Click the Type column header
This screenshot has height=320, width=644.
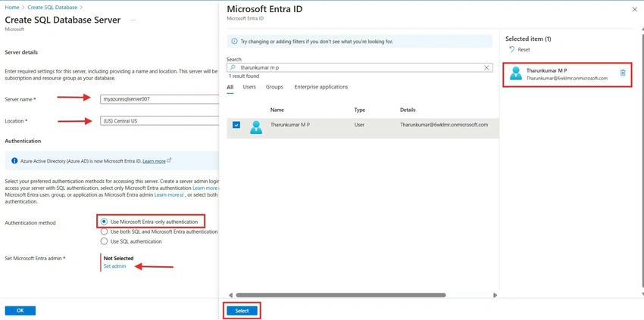tap(360, 110)
